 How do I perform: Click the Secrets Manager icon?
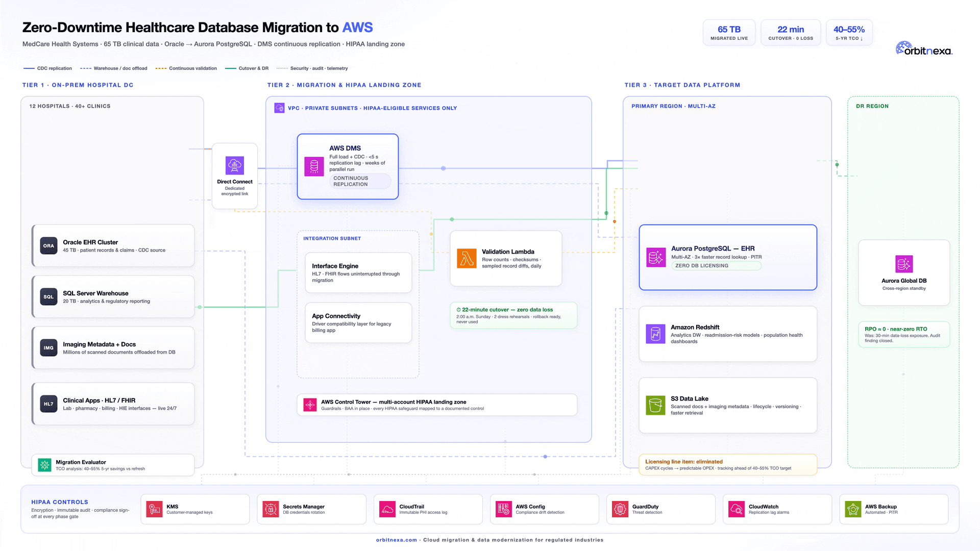pyautogui.click(x=271, y=509)
